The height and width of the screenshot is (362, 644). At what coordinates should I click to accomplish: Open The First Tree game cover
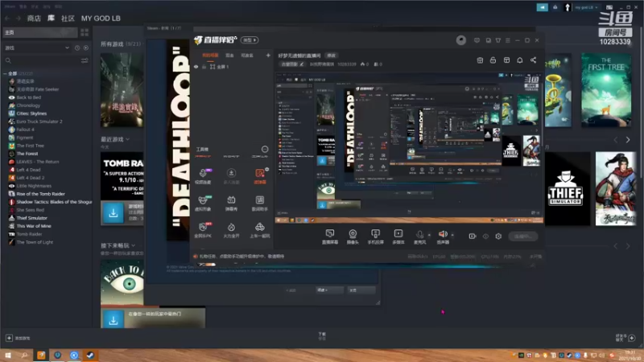click(606, 89)
